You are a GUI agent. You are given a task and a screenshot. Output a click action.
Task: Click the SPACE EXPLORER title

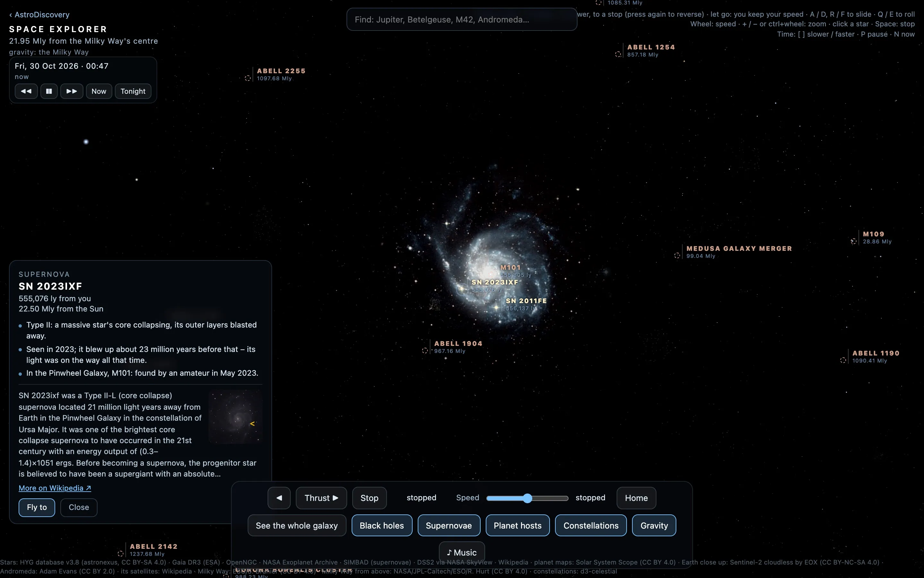[x=58, y=29]
